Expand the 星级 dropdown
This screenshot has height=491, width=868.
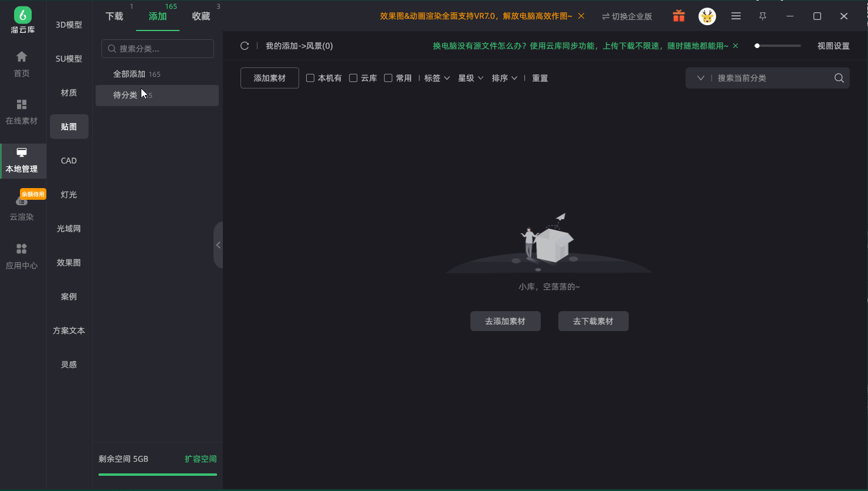pos(471,78)
